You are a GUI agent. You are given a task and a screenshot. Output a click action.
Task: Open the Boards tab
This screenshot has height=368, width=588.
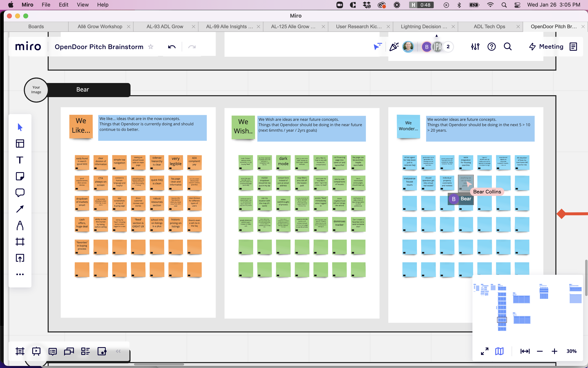pyautogui.click(x=36, y=27)
